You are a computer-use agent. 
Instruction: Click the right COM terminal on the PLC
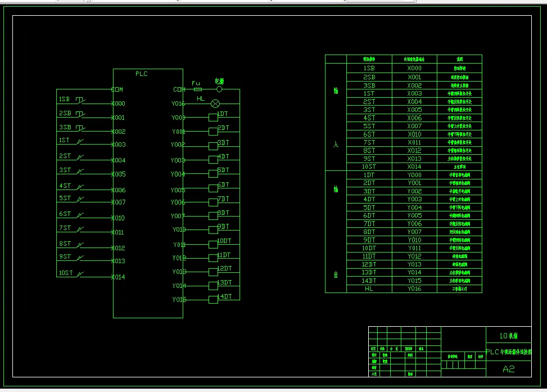click(x=179, y=90)
